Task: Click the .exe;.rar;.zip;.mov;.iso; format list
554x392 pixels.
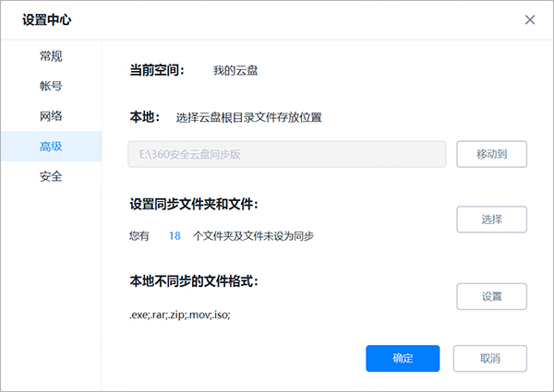Action: (x=179, y=315)
